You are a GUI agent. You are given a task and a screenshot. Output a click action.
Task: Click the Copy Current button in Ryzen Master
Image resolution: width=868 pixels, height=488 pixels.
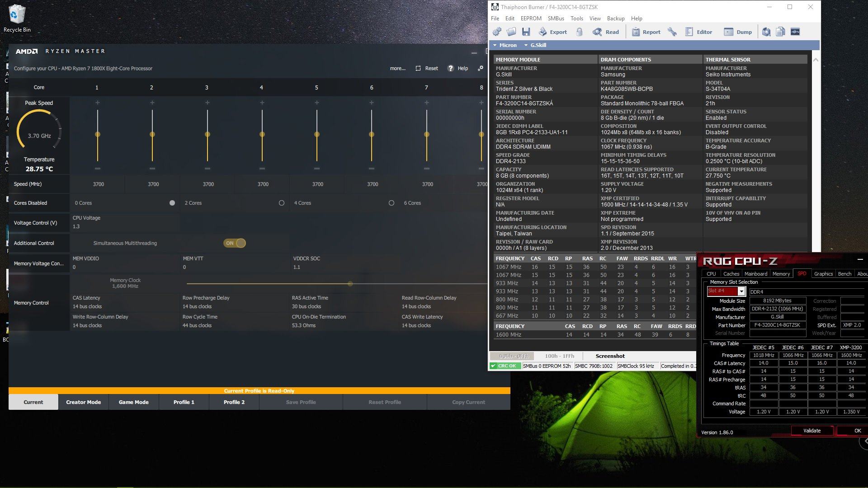click(468, 402)
